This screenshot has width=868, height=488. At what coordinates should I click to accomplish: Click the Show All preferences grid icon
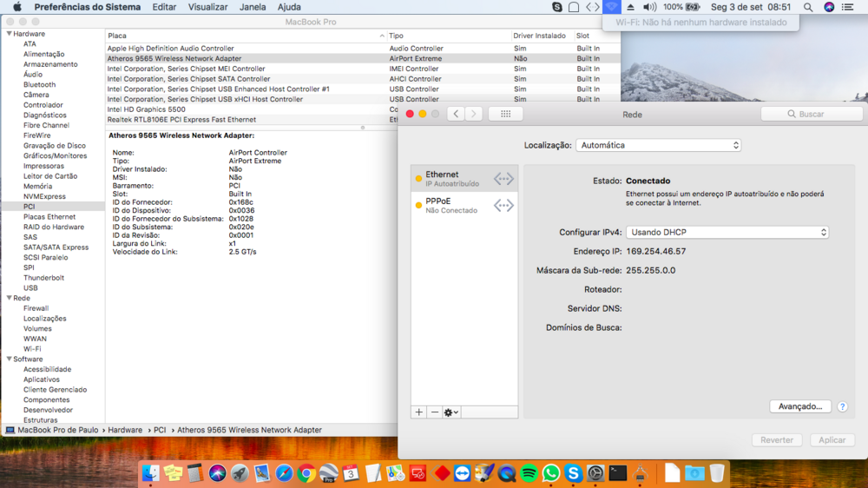[505, 114]
